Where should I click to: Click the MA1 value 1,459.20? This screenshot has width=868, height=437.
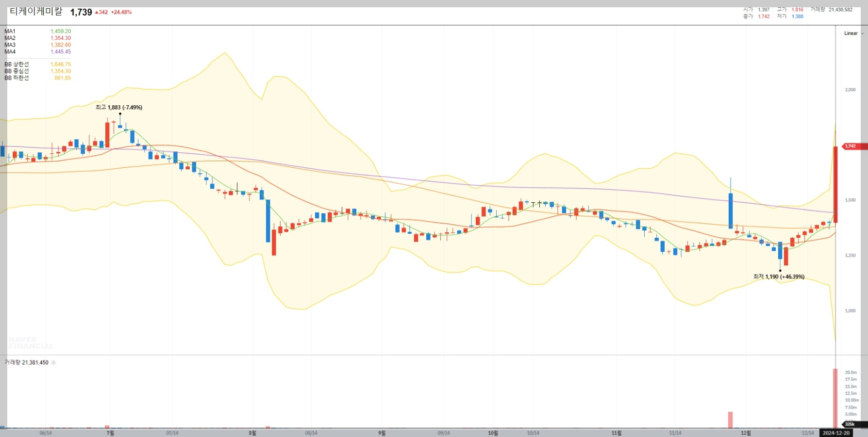point(61,31)
